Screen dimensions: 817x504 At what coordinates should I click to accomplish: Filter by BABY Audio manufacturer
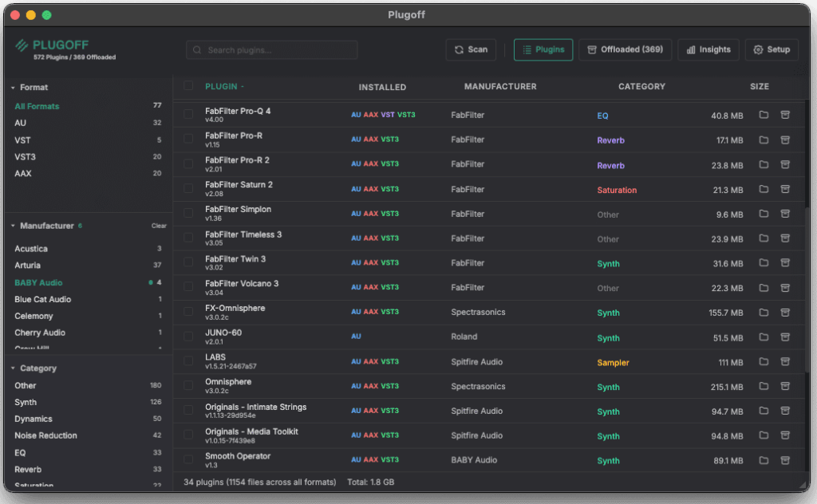coord(38,282)
